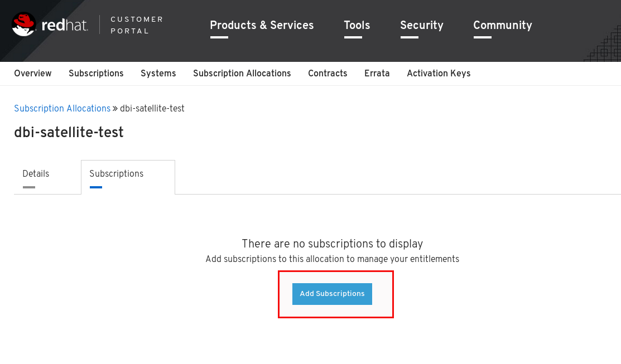Select the Subscriptions tab of dbi-satellite-test

coord(128,177)
